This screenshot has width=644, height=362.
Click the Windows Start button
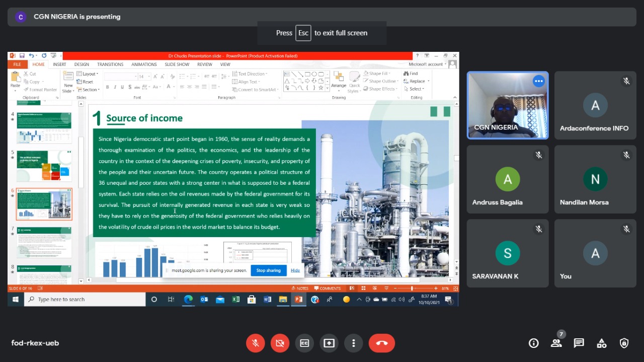pyautogui.click(x=15, y=299)
